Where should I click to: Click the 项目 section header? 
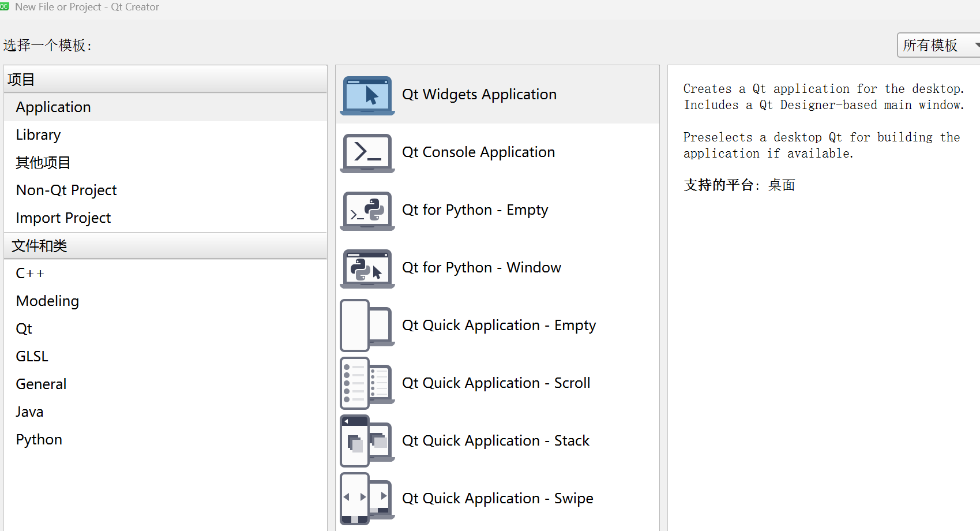(x=165, y=80)
